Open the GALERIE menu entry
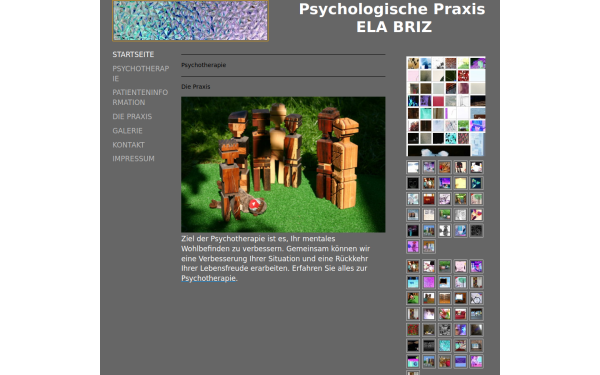Image resolution: width=600 pixels, height=375 pixels. [x=127, y=130]
